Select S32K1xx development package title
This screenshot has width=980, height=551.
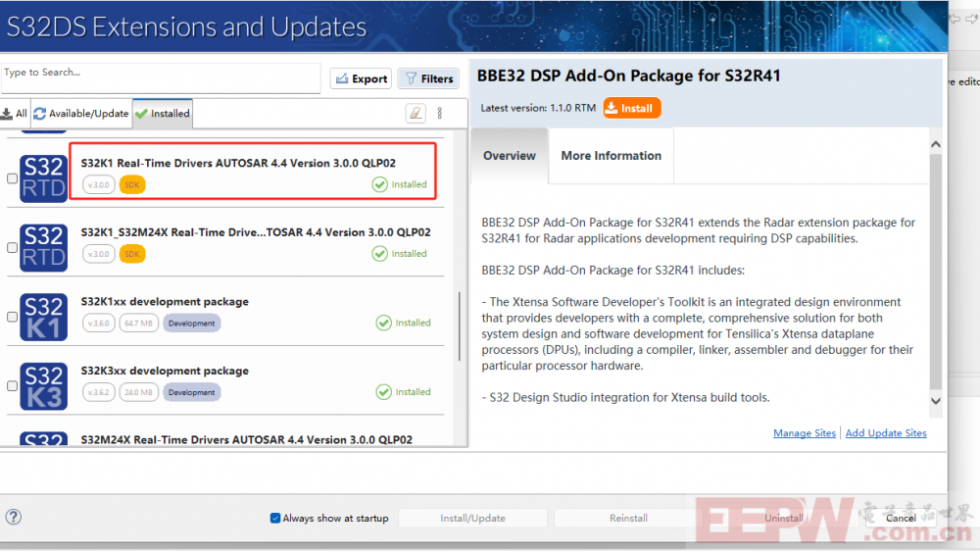(x=165, y=301)
